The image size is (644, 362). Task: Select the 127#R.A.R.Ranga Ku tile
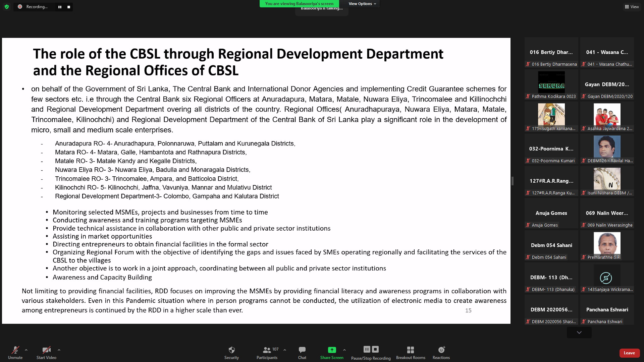point(551,181)
